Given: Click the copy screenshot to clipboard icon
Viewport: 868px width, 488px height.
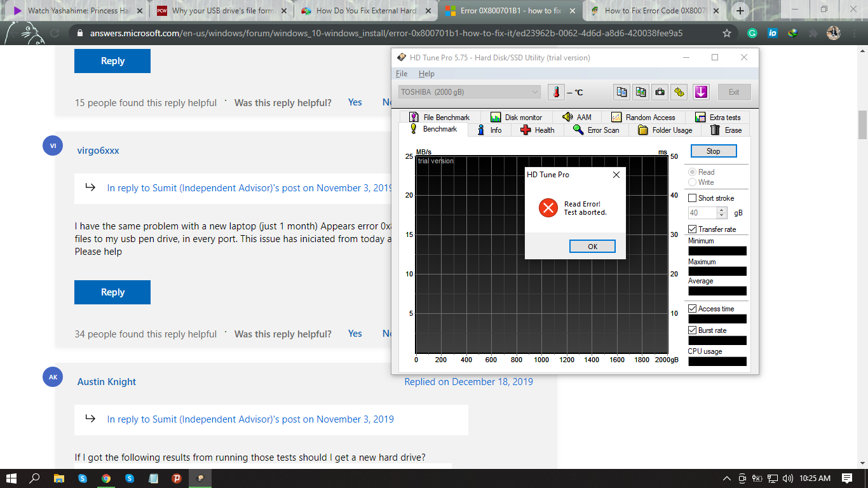Looking at the screenshot, I should (x=641, y=92).
